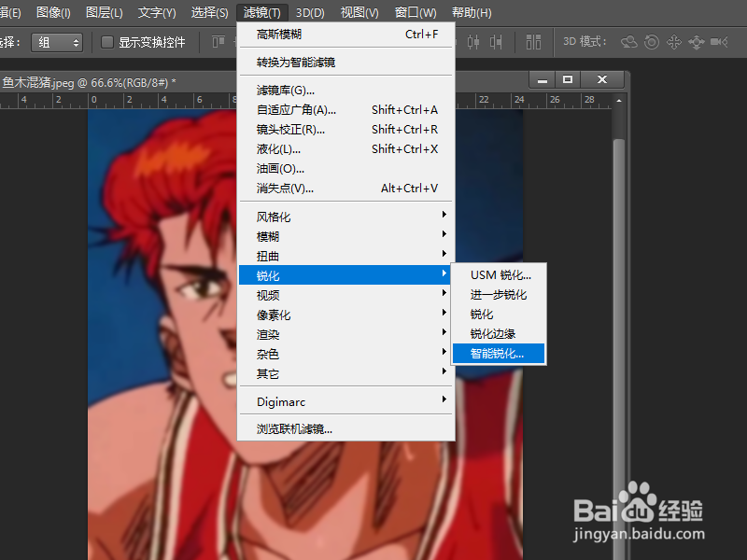747x560 pixels.
Task: Expand the 渲染 submenu
Action: pyautogui.click(x=346, y=334)
